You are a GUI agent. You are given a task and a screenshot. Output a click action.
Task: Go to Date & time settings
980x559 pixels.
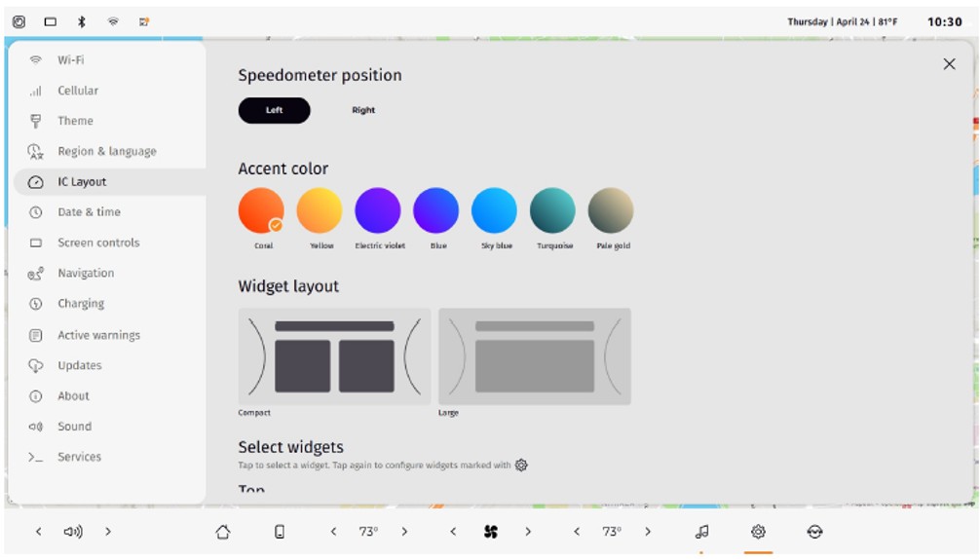coord(89,212)
